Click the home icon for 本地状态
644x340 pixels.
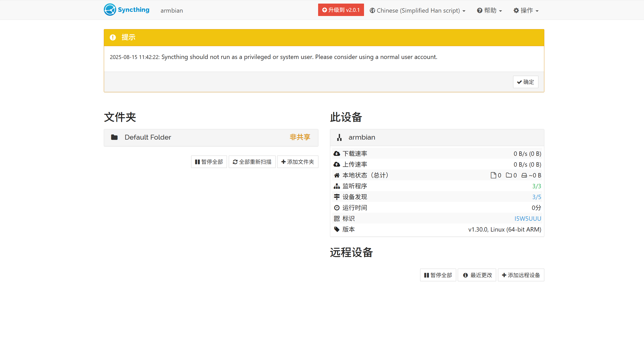tap(337, 175)
